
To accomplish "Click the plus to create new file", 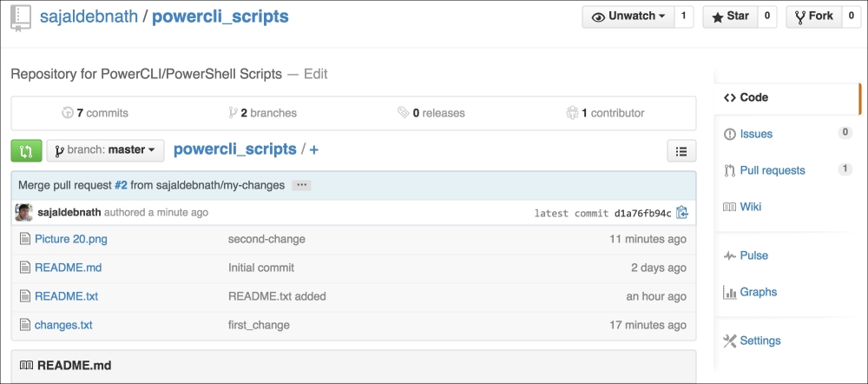I will 314,150.
